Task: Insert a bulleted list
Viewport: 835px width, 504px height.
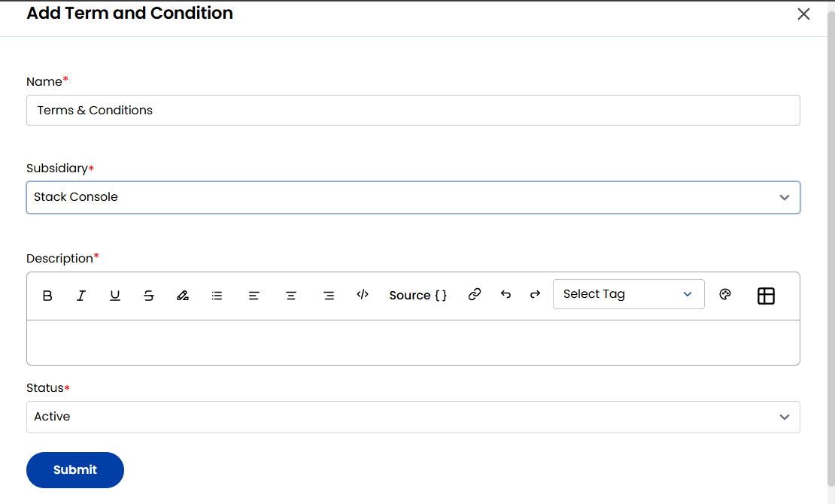Action: (217, 295)
